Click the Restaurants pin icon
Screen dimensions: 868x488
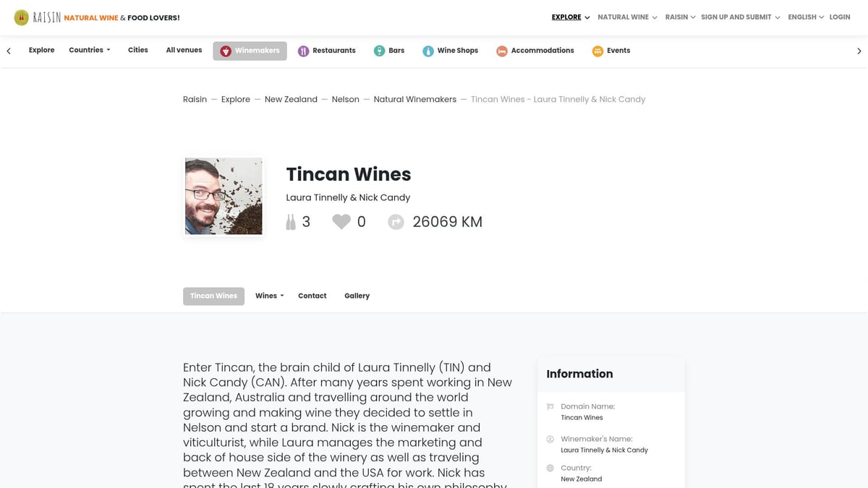[x=302, y=51]
